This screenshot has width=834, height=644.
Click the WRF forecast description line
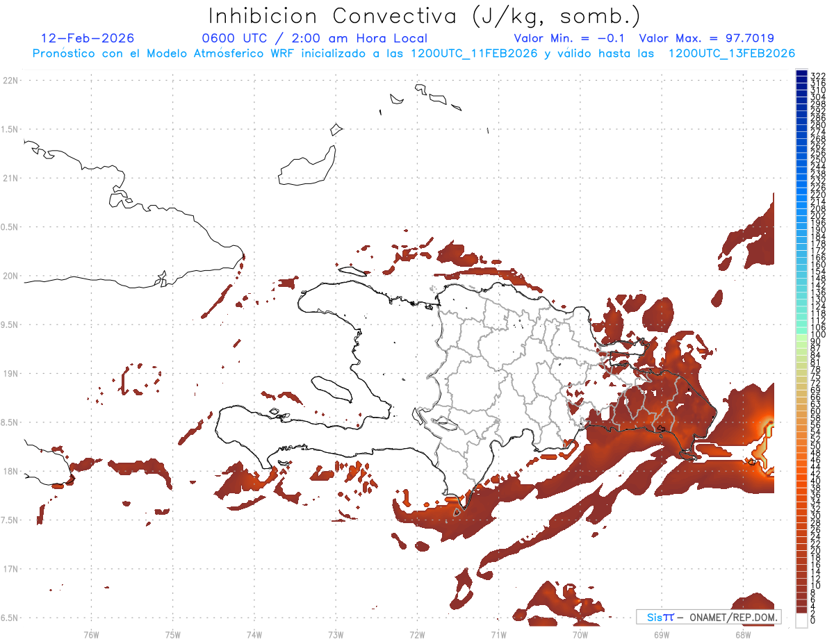[414, 53]
